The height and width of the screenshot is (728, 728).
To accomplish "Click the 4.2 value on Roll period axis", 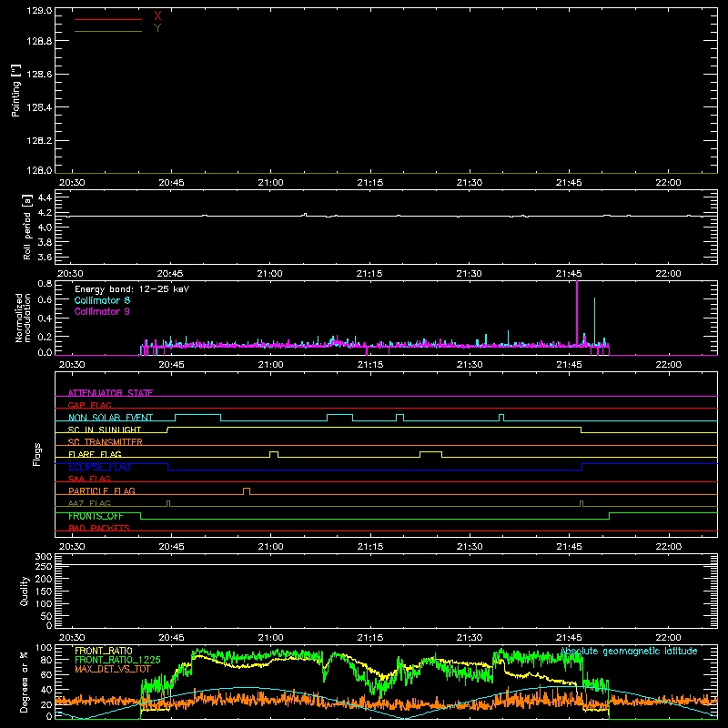I will pos(45,213).
